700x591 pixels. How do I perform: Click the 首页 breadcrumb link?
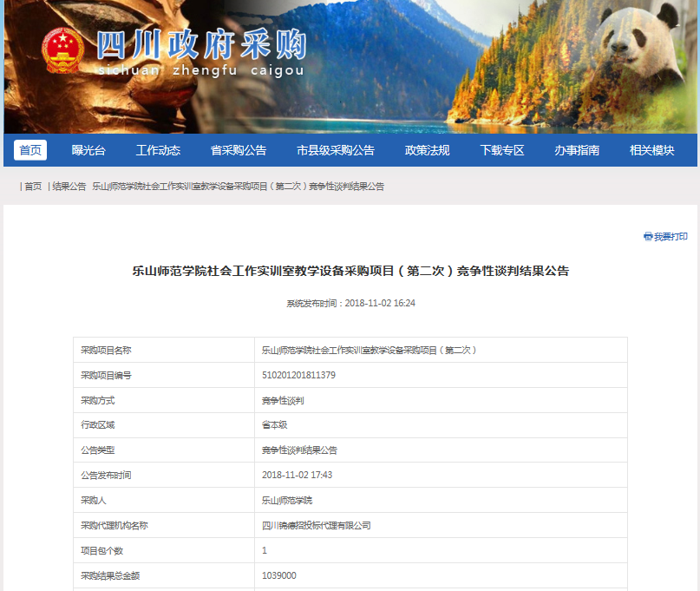tap(33, 187)
